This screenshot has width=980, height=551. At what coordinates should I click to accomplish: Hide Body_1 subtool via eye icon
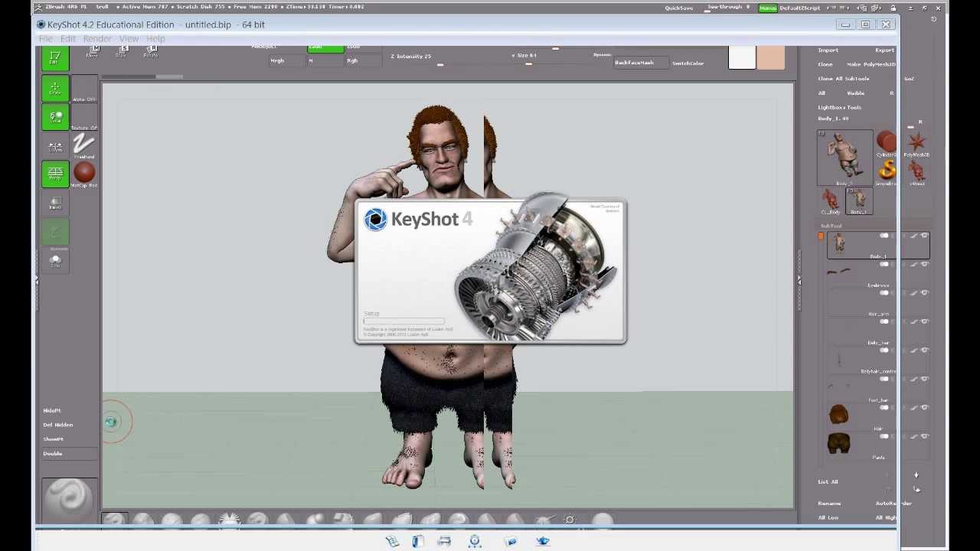pos(924,236)
